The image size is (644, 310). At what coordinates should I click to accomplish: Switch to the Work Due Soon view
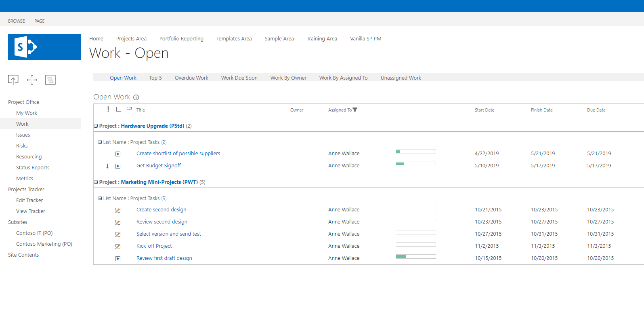[x=239, y=78]
